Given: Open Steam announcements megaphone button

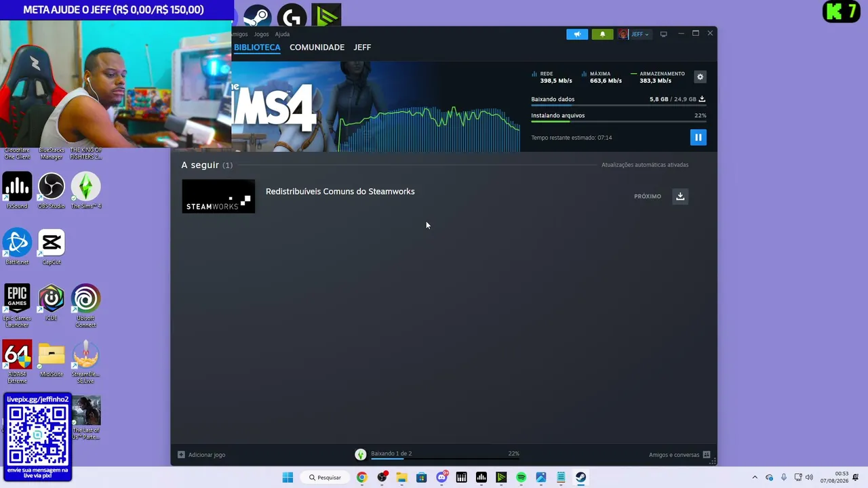Looking at the screenshot, I should (x=577, y=35).
